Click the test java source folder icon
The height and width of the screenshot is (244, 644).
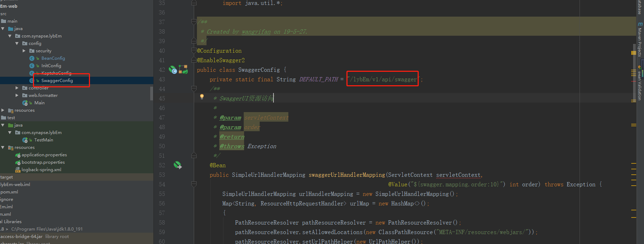click(x=11, y=125)
